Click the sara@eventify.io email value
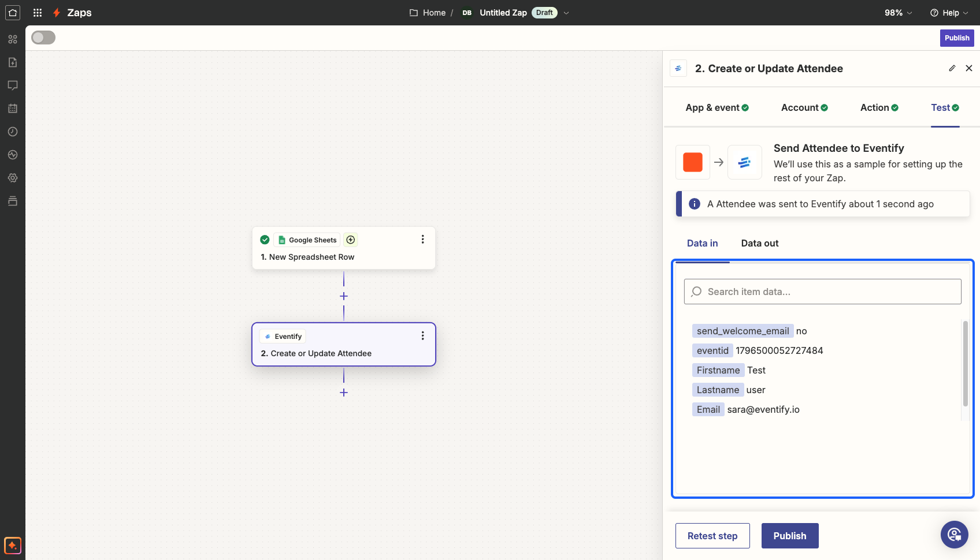The width and height of the screenshot is (980, 560). coord(763,409)
